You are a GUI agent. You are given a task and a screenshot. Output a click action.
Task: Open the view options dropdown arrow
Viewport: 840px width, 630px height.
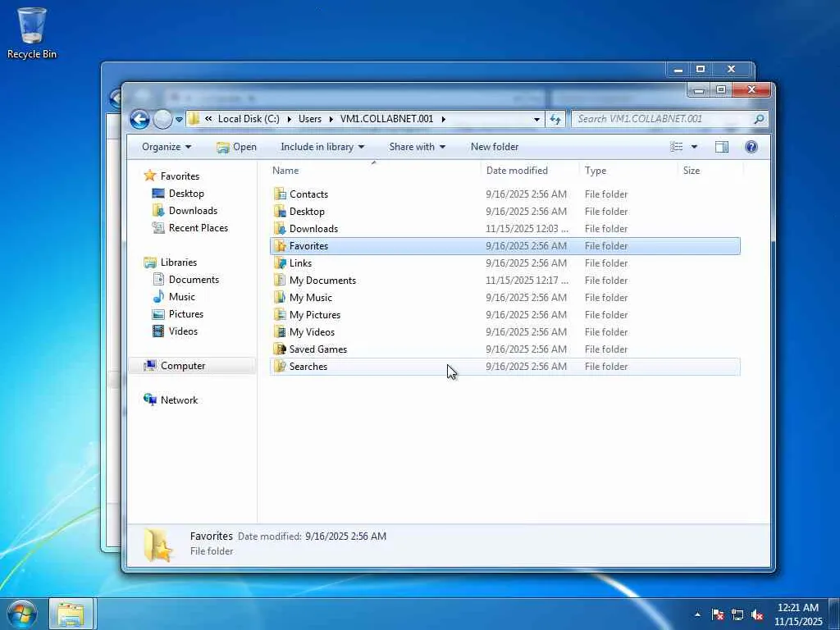click(694, 147)
